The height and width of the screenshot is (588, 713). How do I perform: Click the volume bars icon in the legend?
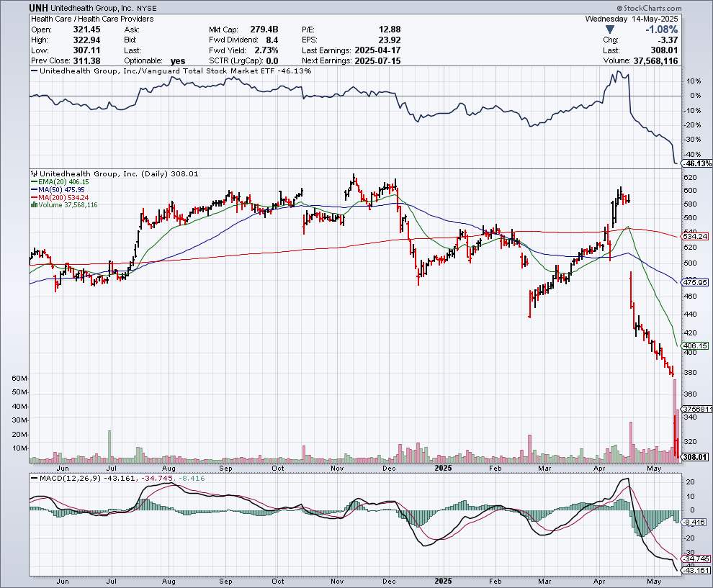34,205
